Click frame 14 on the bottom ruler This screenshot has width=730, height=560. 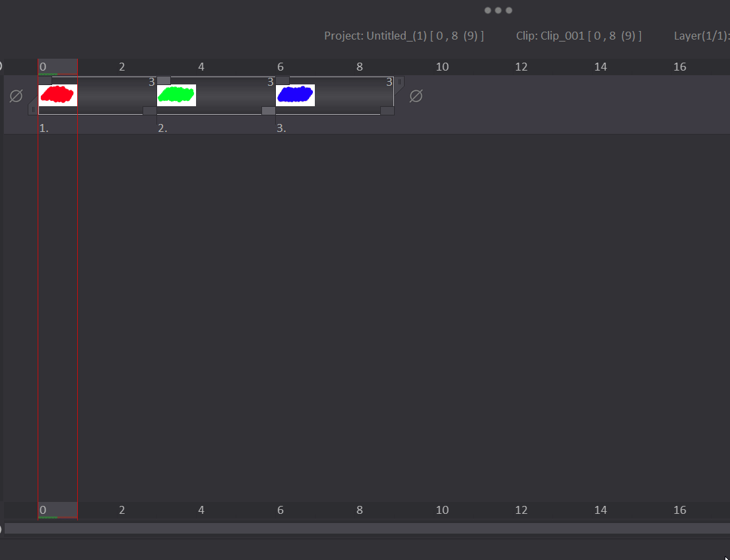[601, 510]
